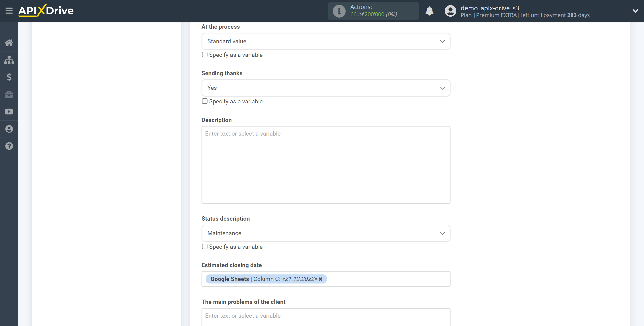
Task: Click the Google Sheets Column C variable tag
Action: point(266,279)
